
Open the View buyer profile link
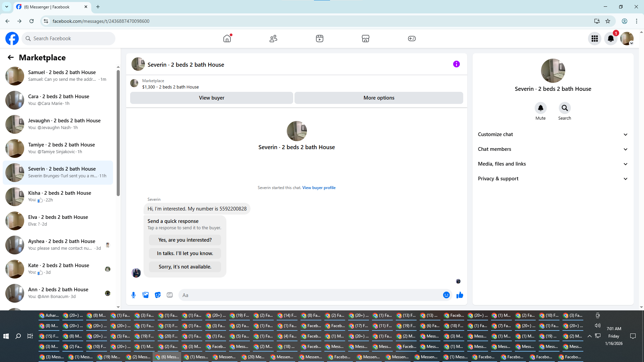click(x=319, y=188)
